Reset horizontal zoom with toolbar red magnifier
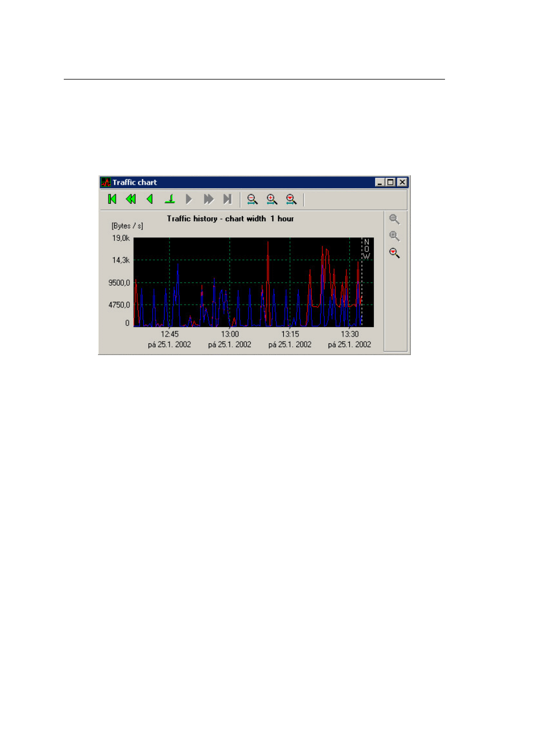The image size is (534, 756). (x=291, y=199)
